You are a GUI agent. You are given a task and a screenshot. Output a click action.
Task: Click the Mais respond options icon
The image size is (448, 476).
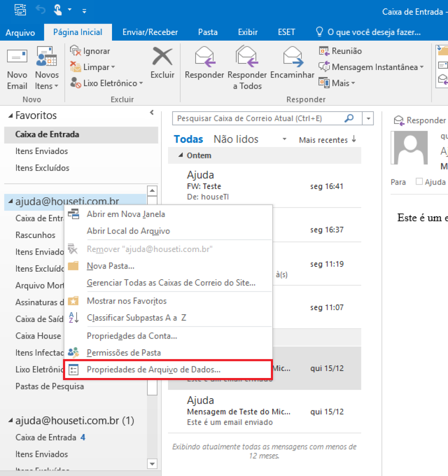[324, 83]
